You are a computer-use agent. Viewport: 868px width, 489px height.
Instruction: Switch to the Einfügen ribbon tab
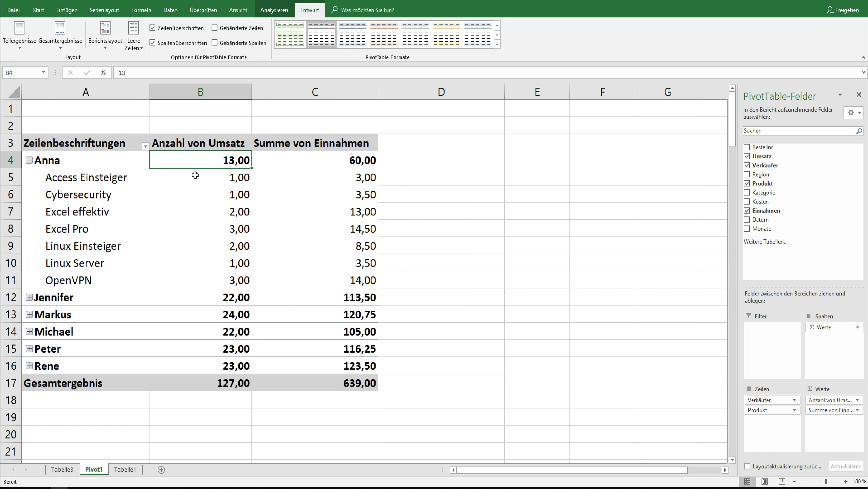67,10
